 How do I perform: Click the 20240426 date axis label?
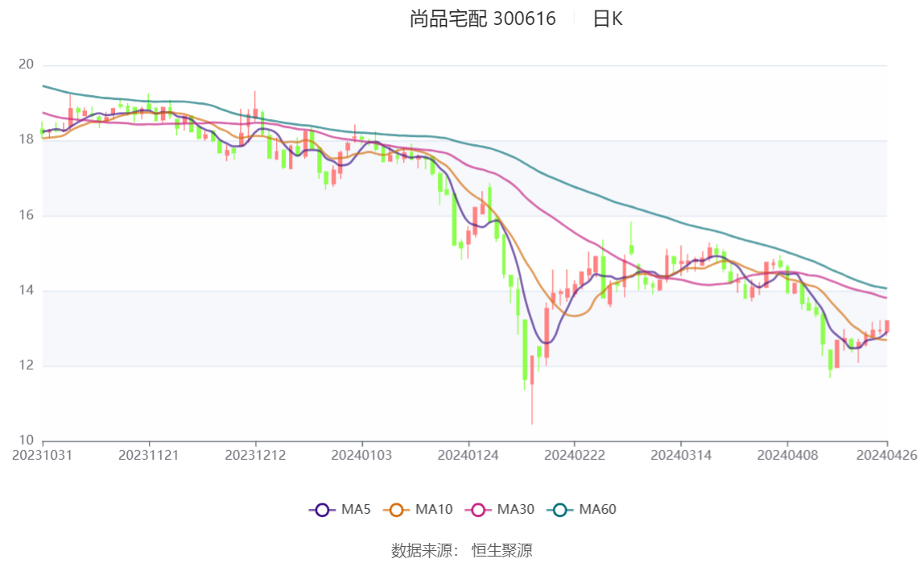click(888, 455)
